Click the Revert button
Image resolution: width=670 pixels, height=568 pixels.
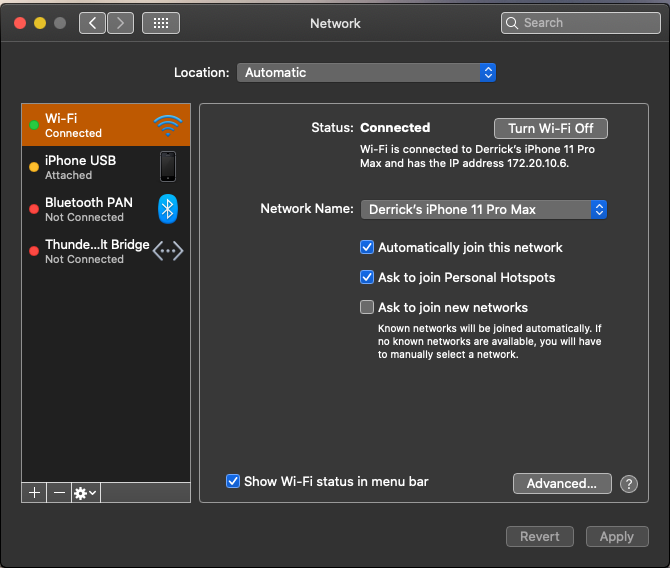point(540,536)
